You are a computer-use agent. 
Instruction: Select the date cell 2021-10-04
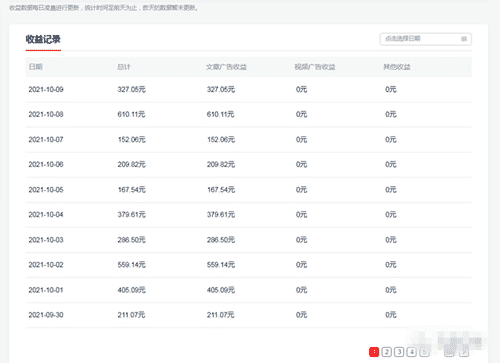[46, 214]
